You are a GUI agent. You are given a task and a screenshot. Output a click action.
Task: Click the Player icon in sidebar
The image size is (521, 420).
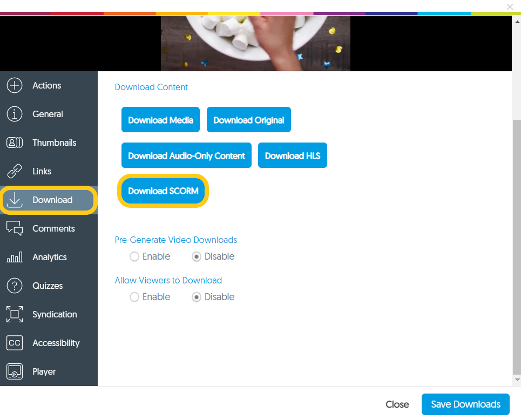click(15, 371)
